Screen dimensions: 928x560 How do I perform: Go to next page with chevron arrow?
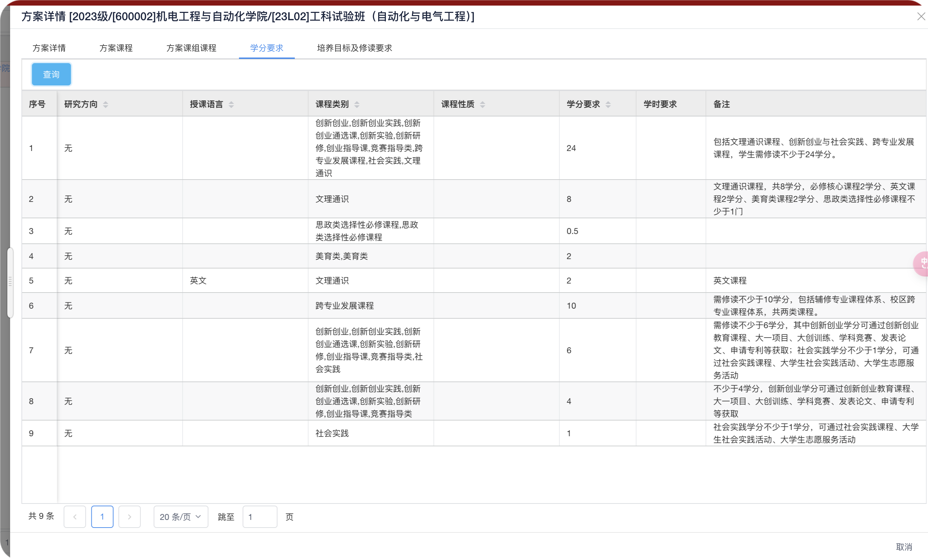[x=129, y=517]
